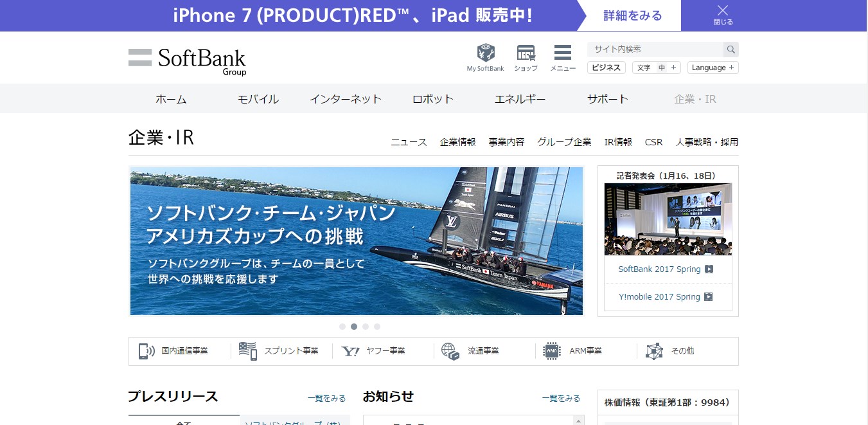Open Y!mobile 2017 Spring link
The width and height of the screenshot is (868, 425).
(x=660, y=297)
